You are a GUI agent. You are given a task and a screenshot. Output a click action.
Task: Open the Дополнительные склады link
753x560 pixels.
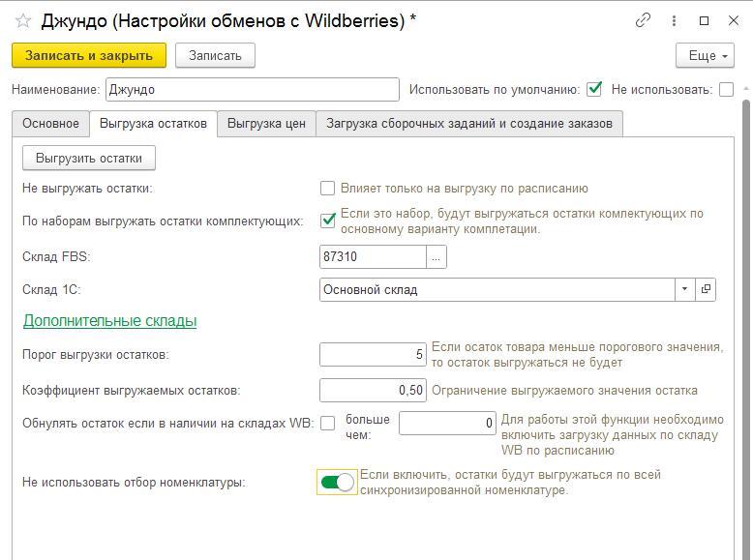coord(110,320)
